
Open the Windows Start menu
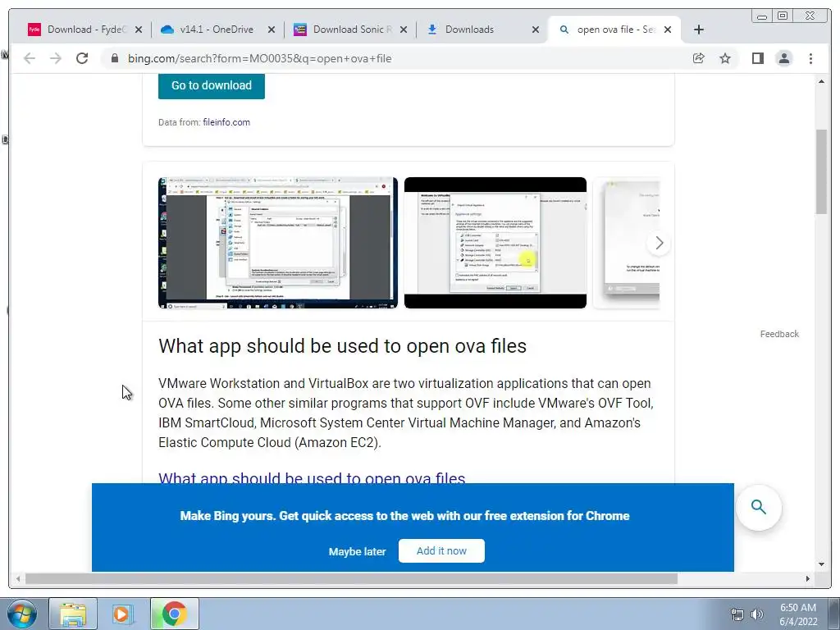point(22,614)
